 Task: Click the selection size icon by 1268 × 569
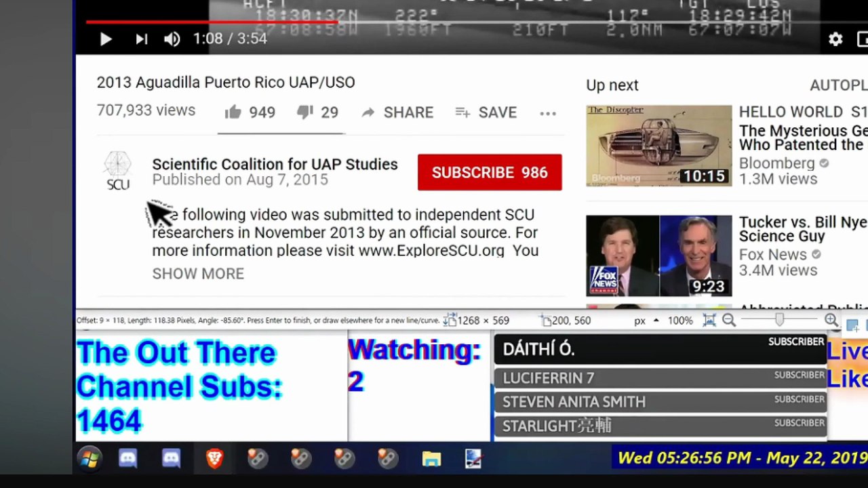[x=449, y=321]
